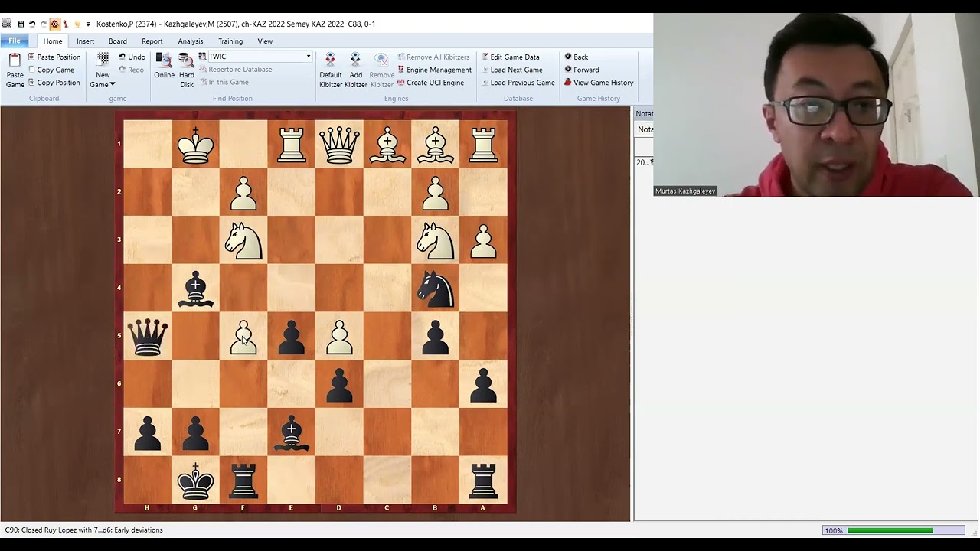Switch to the View ribbon tab
The width and height of the screenshot is (980, 551).
click(x=265, y=41)
